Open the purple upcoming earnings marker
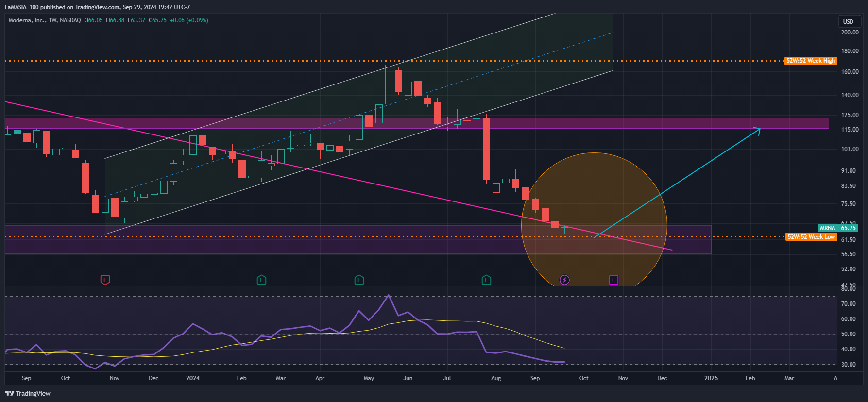The image size is (868, 402). pos(613,280)
